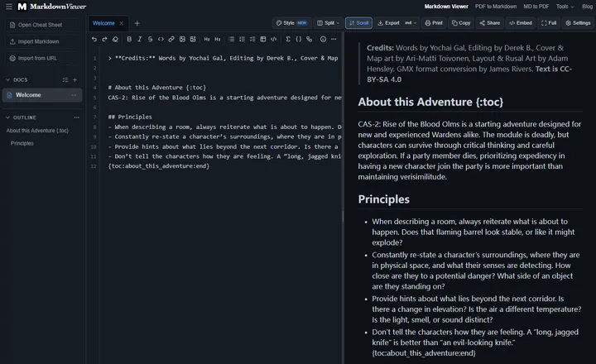
Task: Jump to Principles outline item
Action: tap(22, 143)
